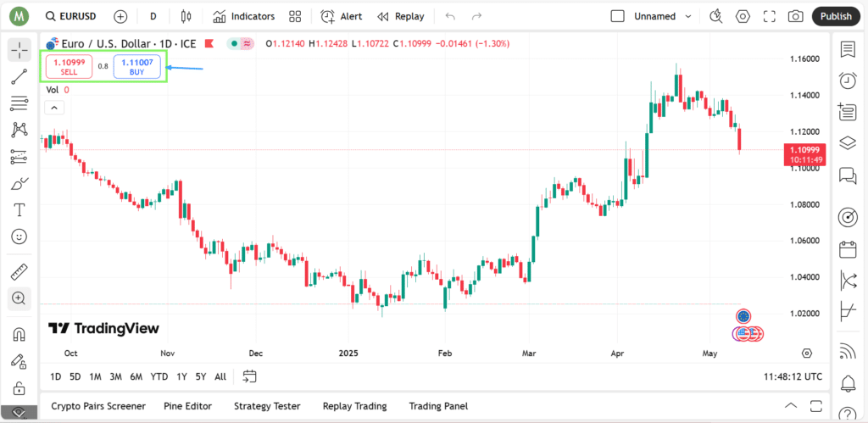868x423 pixels.
Task: Select the ruler measure tool
Action: (x=19, y=272)
